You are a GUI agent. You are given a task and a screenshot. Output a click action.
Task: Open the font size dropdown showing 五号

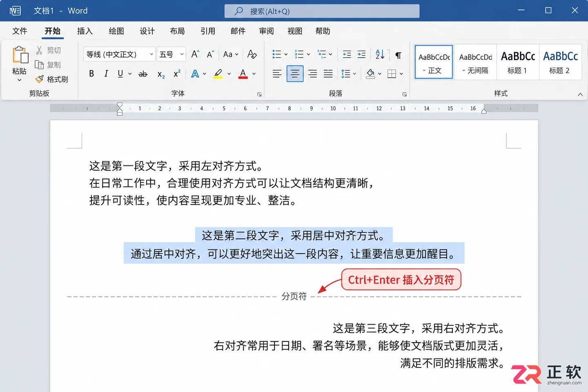(x=182, y=54)
